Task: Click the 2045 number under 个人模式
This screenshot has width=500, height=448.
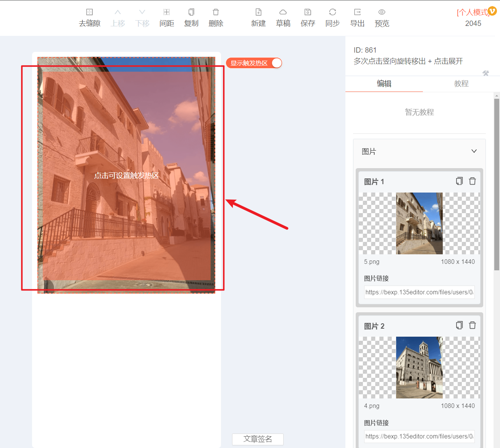Action: click(x=473, y=23)
